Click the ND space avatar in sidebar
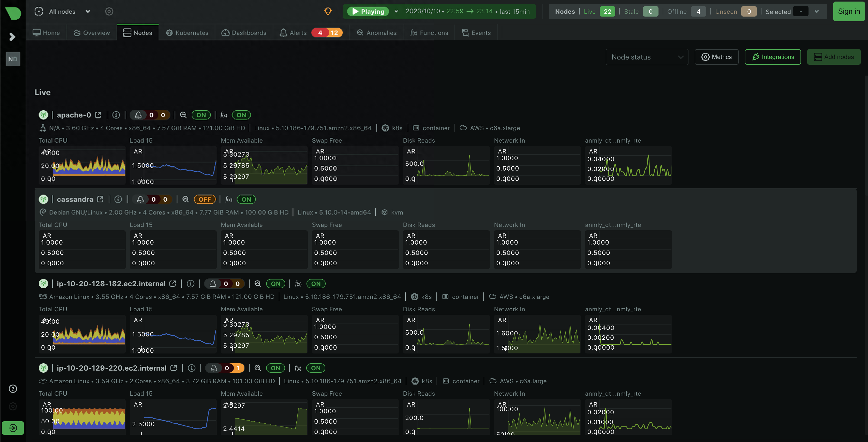 coord(13,59)
